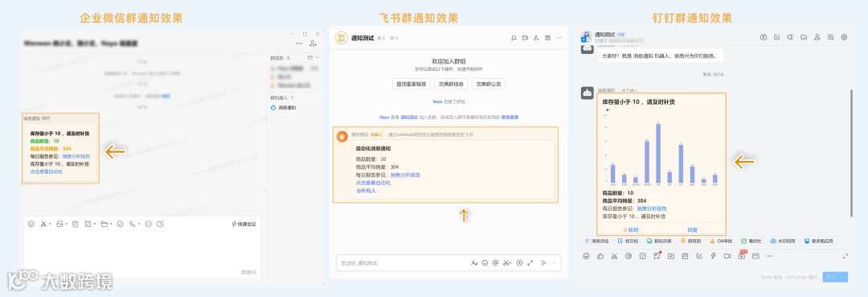Click Feishu add member icon
Viewport: 868px width, 297px height.
coord(536,38)
